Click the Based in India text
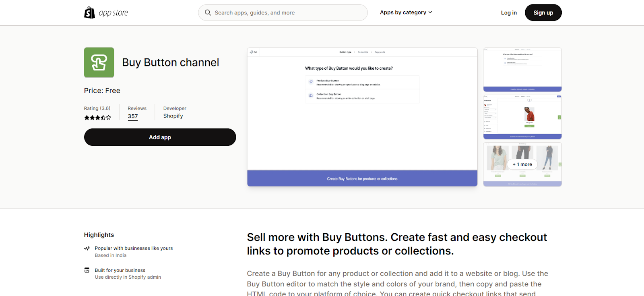Viewport: 644px width, 296px height. 111,255
